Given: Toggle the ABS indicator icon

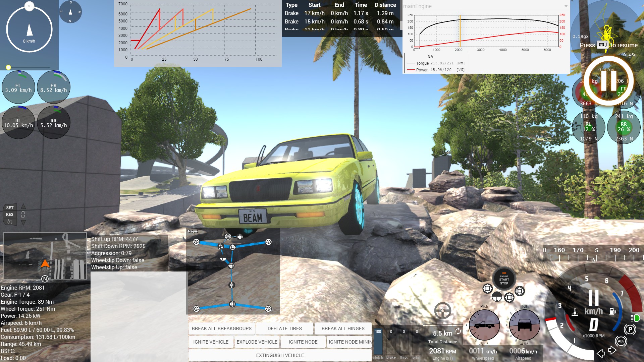Looking at the screenshot, I should point(621,341).
